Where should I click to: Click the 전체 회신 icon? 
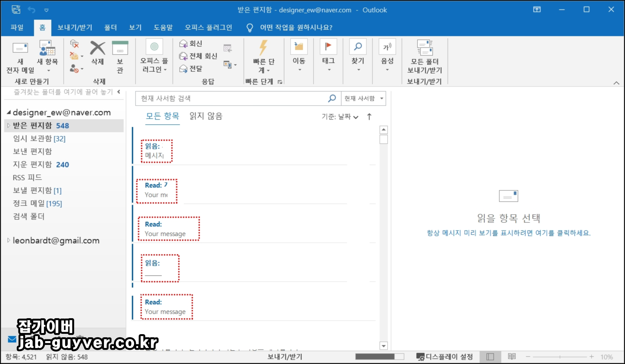183,56
